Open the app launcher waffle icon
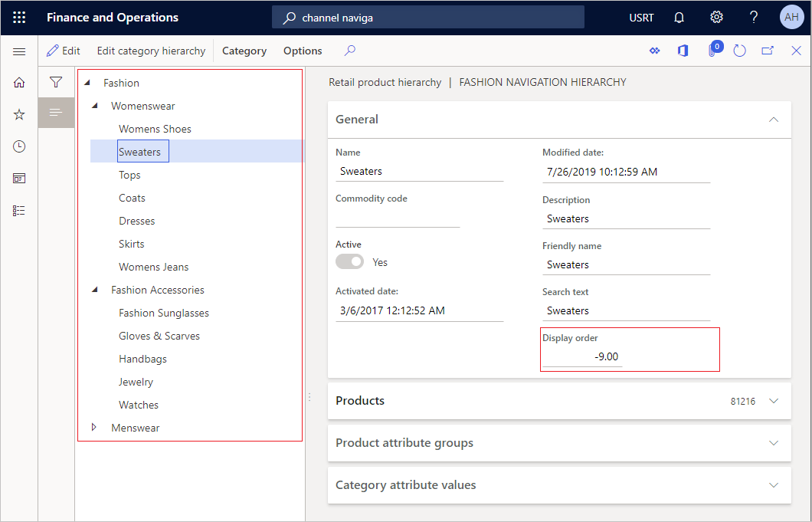This screenshot has height=522, width=812. pos(19,18)
